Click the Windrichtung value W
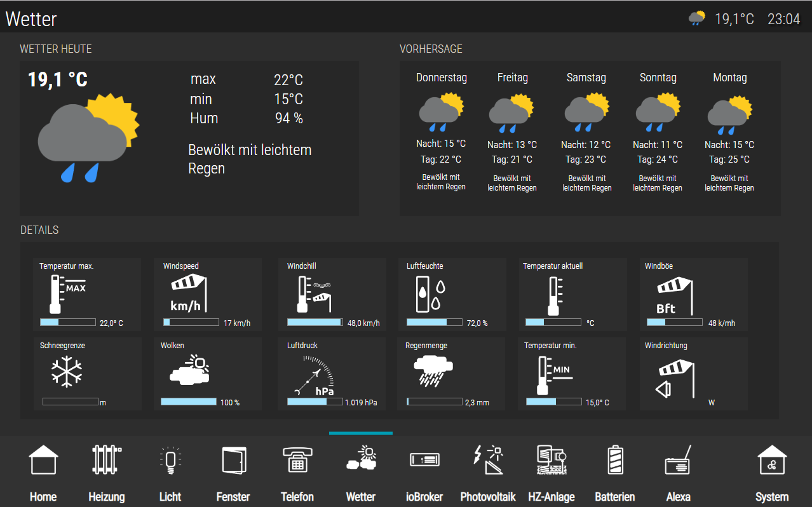The image size is (812, 507). tap(712, 403)
